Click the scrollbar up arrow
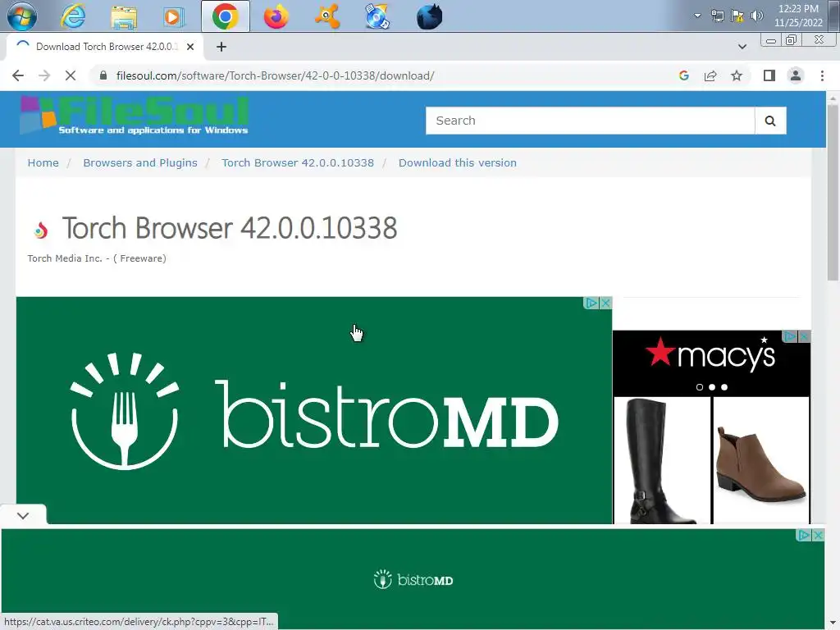This screenshot has width=840, height=630. coord(833,98)
